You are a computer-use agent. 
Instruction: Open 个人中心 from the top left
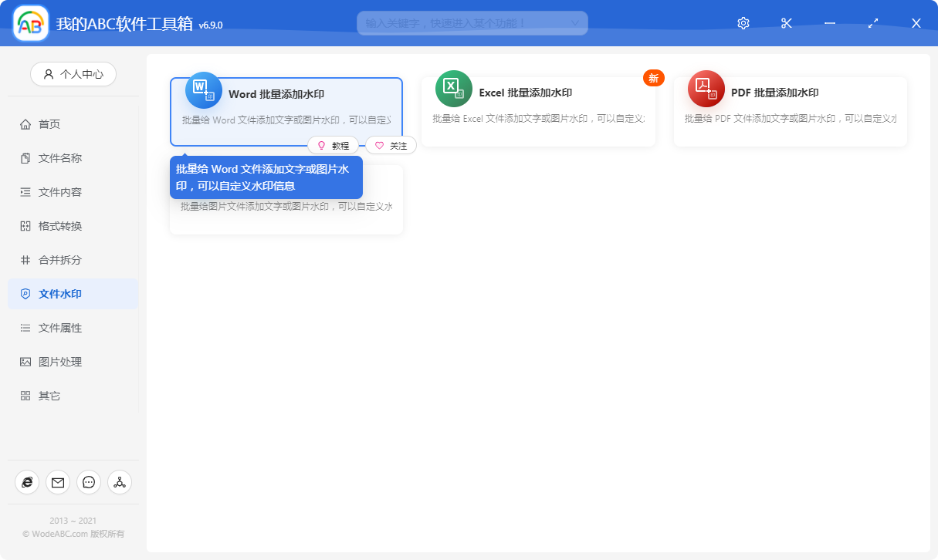[73, 74]
